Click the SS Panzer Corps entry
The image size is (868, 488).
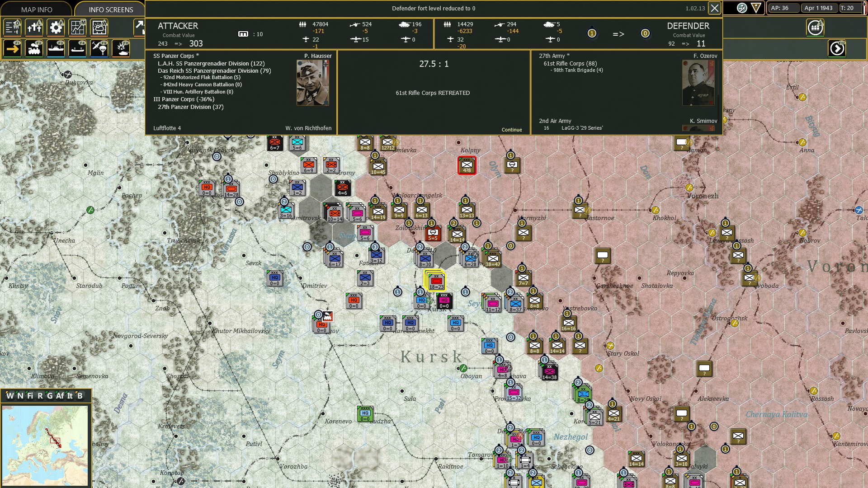[x=176, y=56]
